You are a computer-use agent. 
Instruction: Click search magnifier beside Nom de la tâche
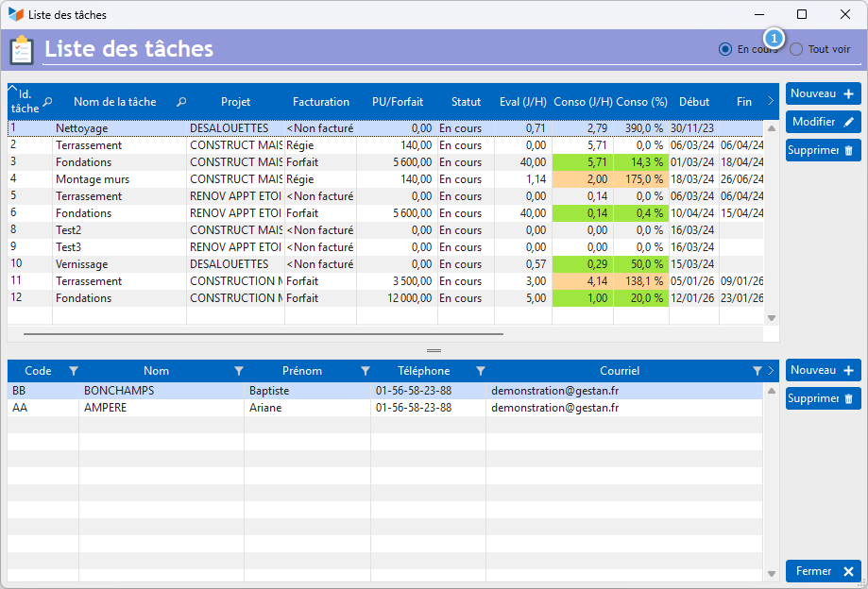[181, 102]
